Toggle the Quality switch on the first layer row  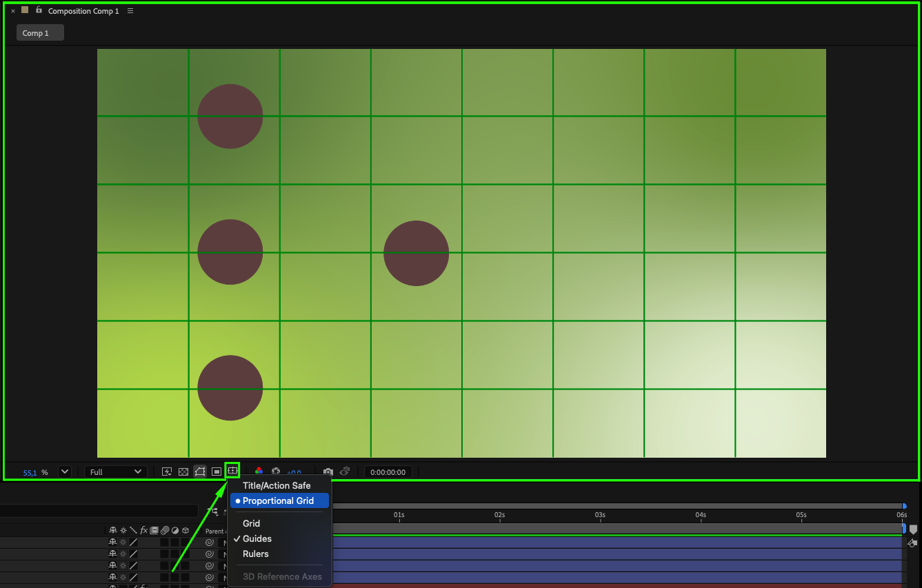133,543
